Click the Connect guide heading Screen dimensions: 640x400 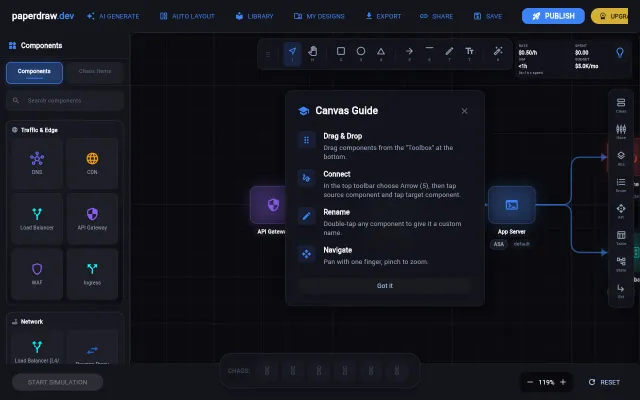pyautogui.click(x=337, y=174)
